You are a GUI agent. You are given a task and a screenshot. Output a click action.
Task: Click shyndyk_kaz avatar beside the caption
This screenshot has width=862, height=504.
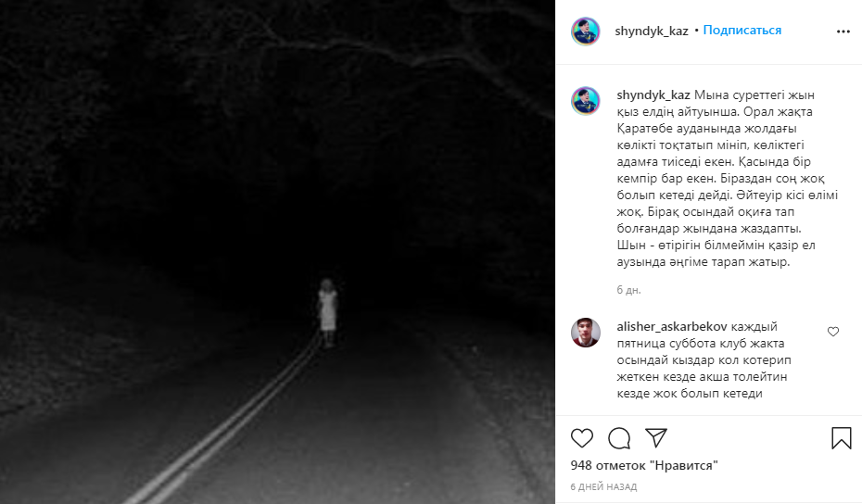586,101
